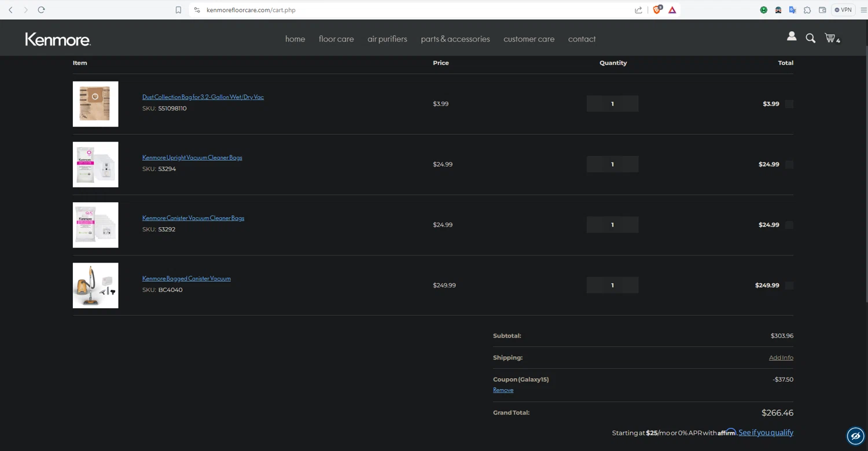The width and height of the screenshot is (868, 451).
Task: Click the Bagged Canister Vacuum thumbnail
Action: [x=95, y=286]
